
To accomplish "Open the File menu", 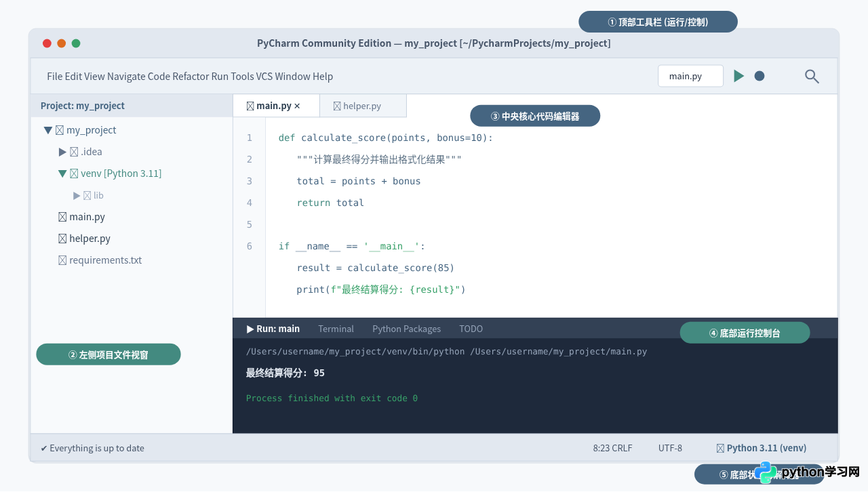I will click(54, 76).
